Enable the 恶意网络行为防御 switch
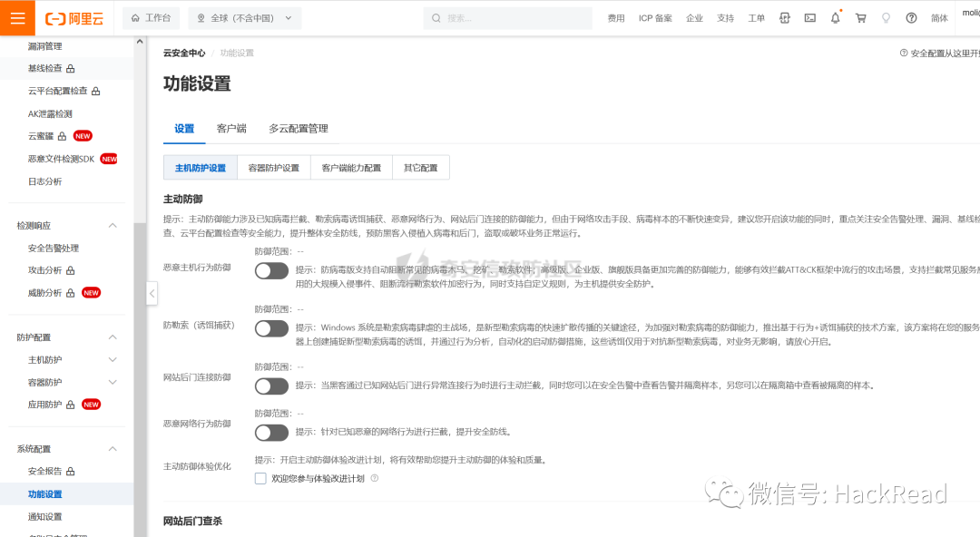The image size is (980, 537). [x=271, y=433]
